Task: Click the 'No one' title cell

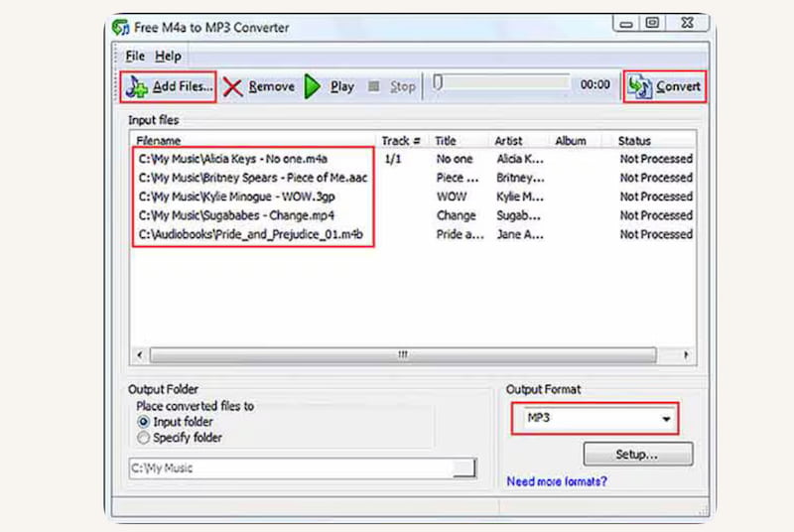Action: [455, 159]
